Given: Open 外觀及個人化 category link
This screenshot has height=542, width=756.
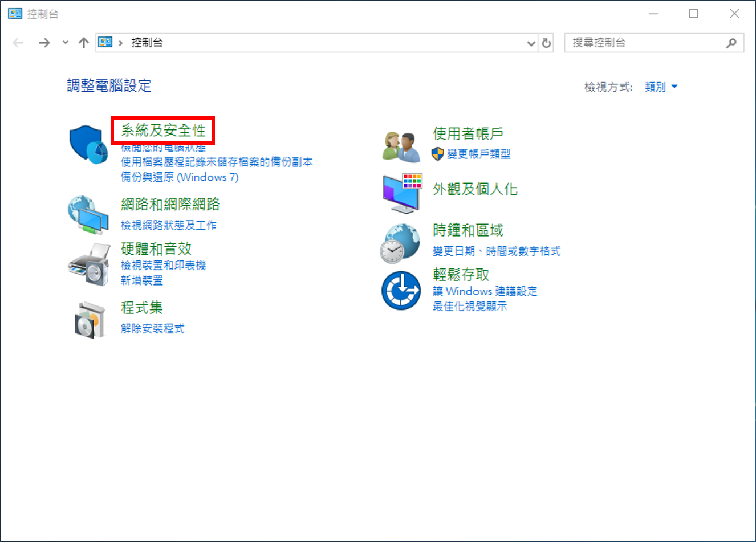Looking at the screenshot, I should (475, 189).
